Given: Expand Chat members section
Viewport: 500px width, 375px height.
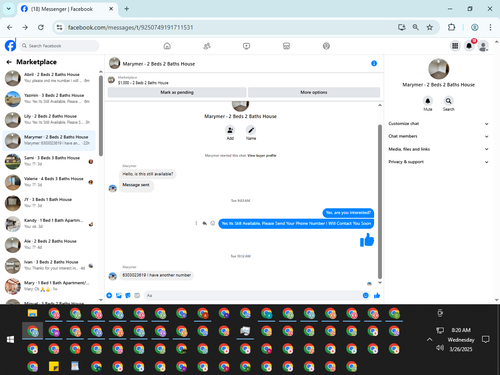Looking at the screenshot, I should [438, 136].
